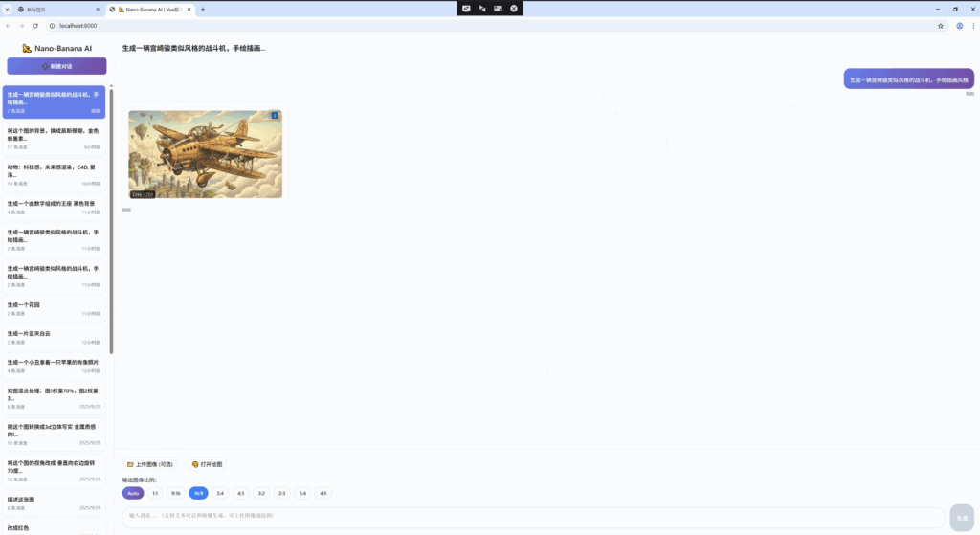The width and height of the screenshot is (980, 535).
Task: Click the Nano-Banana AI banana logo
Action: point(28,48)
